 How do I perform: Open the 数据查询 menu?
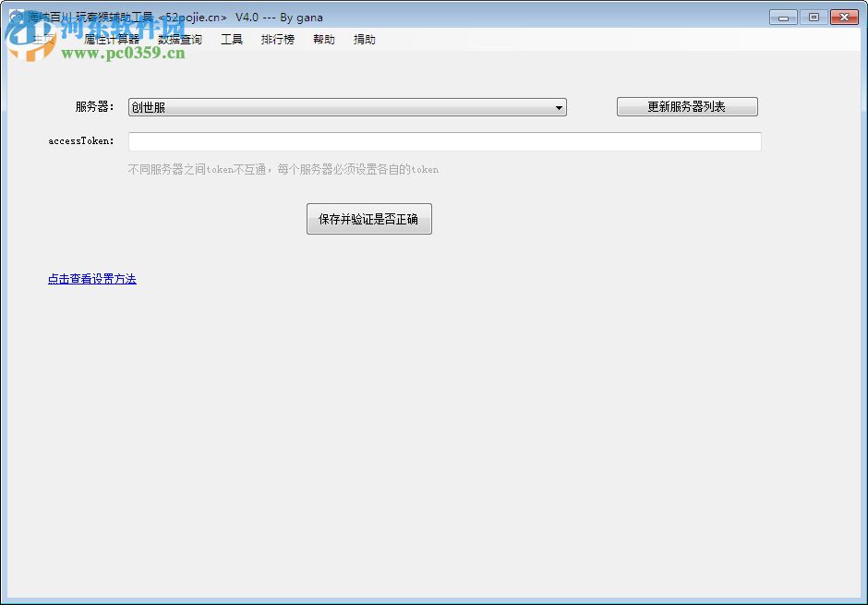[x=181, y=39]
